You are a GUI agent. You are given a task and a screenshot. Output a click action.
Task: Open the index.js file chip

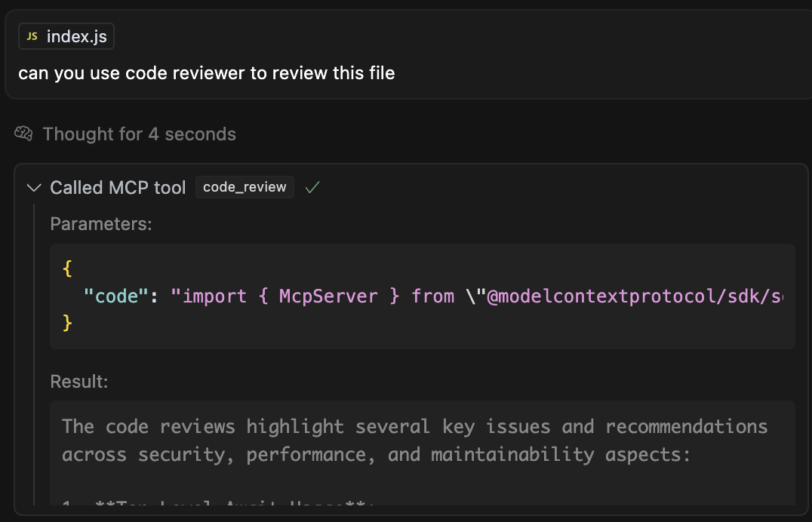coord(66,36)
